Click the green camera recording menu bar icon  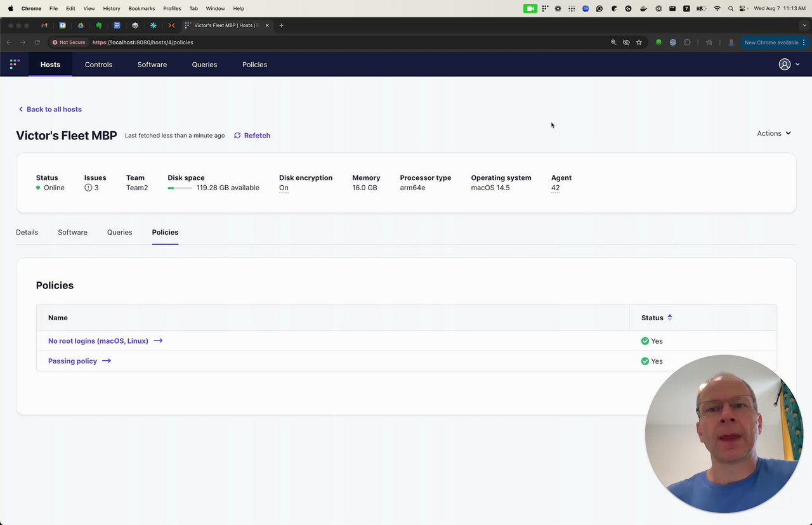pos(530,8)
